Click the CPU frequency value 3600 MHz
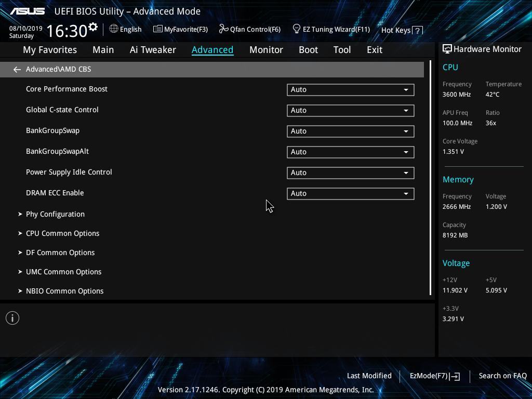 click(456, 95)
